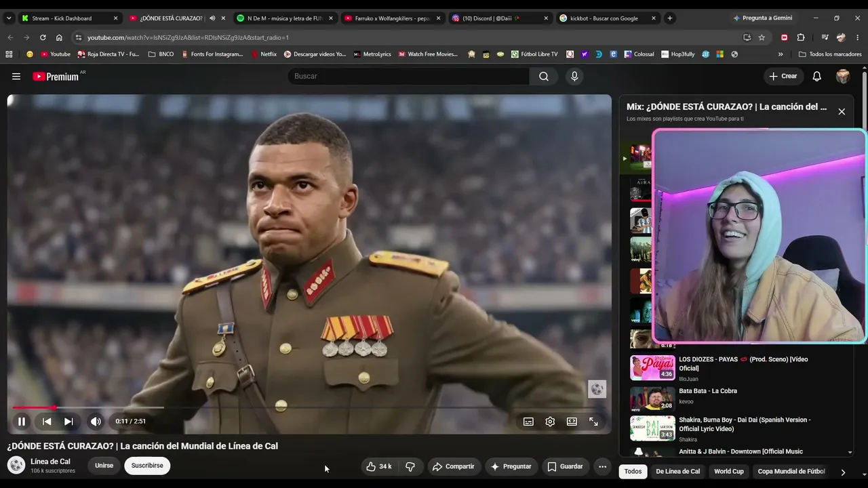The image size is (868, 488).
Task: Start voice search with the microphone
Action: pyautogui.click(x=574, y=77)
